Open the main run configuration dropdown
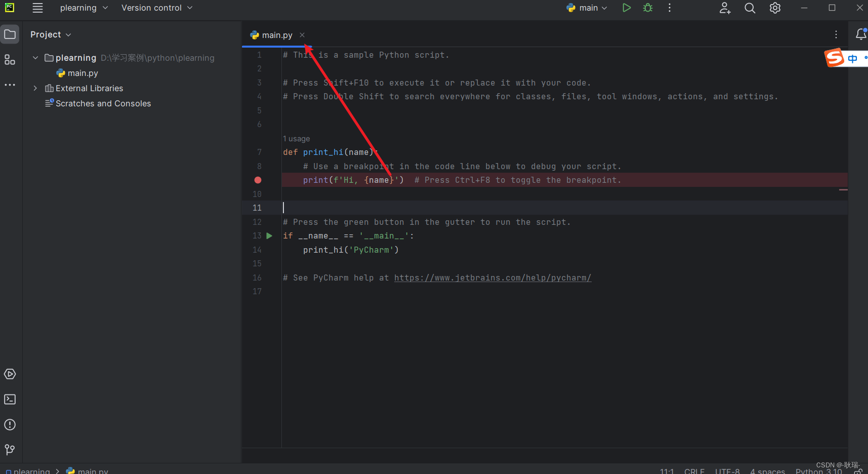Viewport: 868px width, 474px height. [x=587, y=8]
